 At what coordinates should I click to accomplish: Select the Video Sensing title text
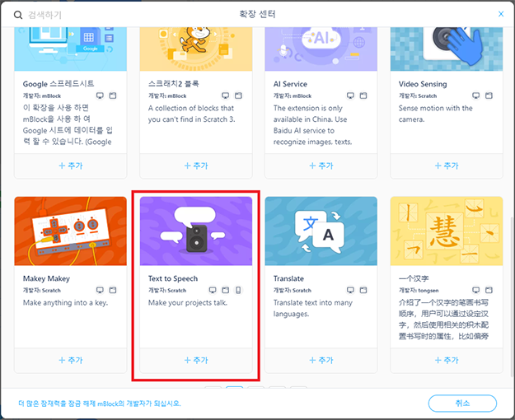click(x=423, y=84)
